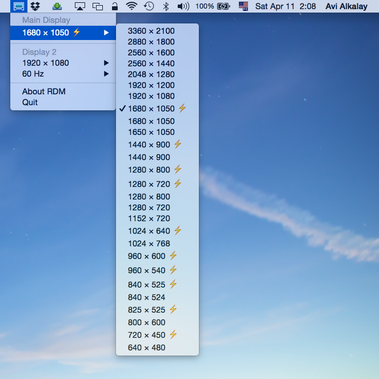This screenshot has height=379, width=379.
Task: Select 2560 × 1600 resolution
Action: pos(157,53)
